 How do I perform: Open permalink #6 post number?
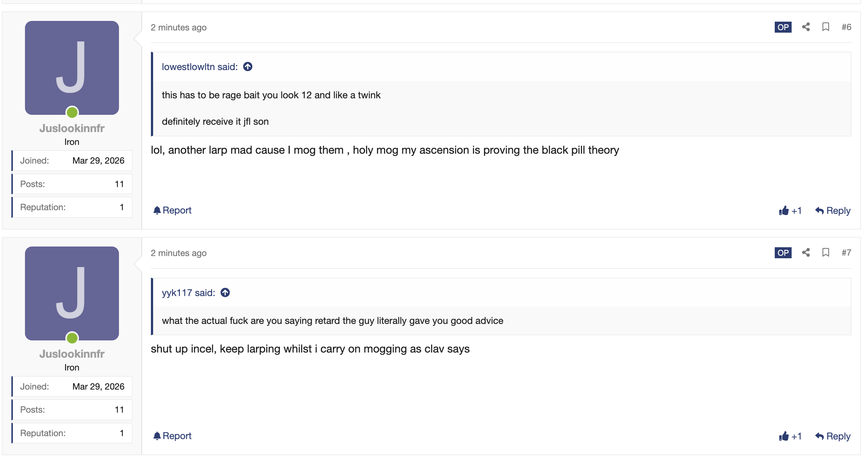pos(846,27)
